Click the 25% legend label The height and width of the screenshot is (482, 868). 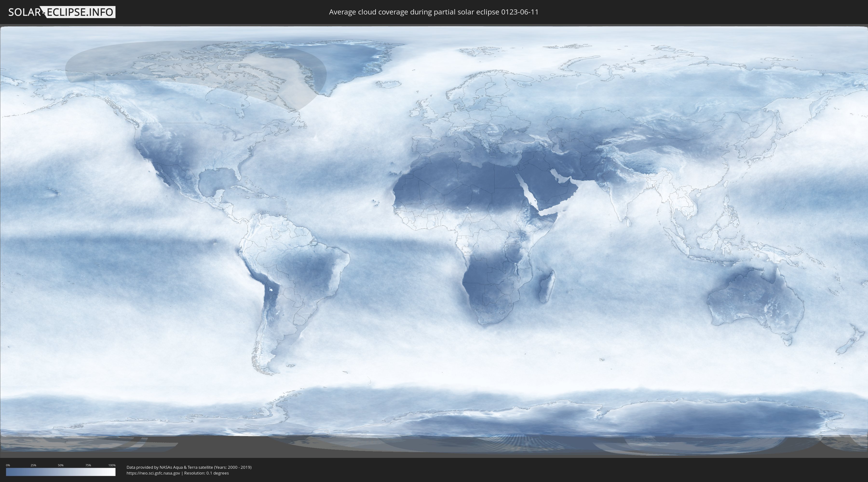[x=33, y=465]
